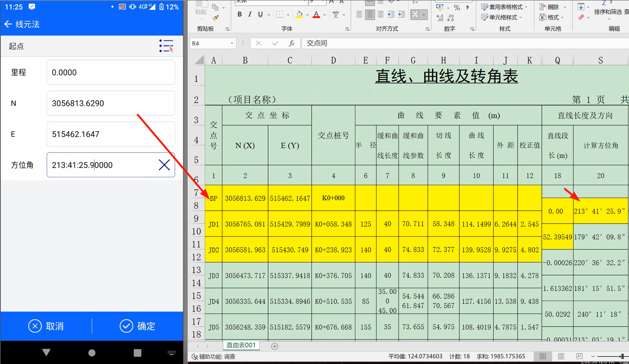Switch to Page Layout view icon
The width and height of the screenshot is (629, 364).
[x=561, y=356]
